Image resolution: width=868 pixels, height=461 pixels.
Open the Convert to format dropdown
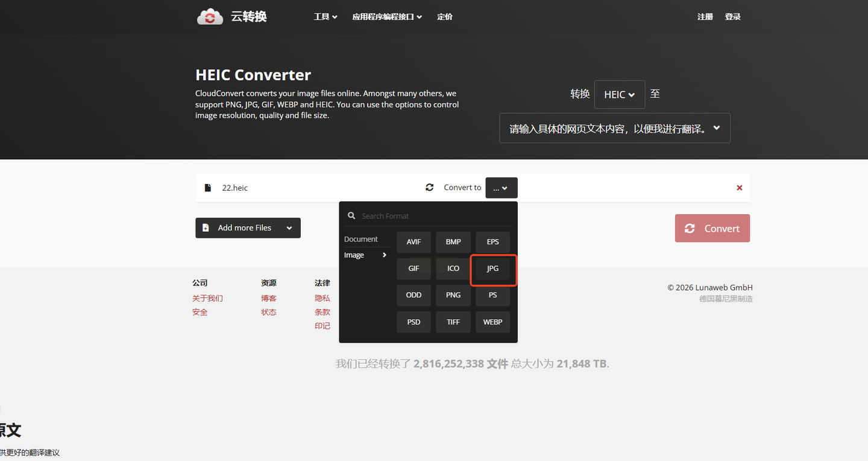(x=502, y=188)
